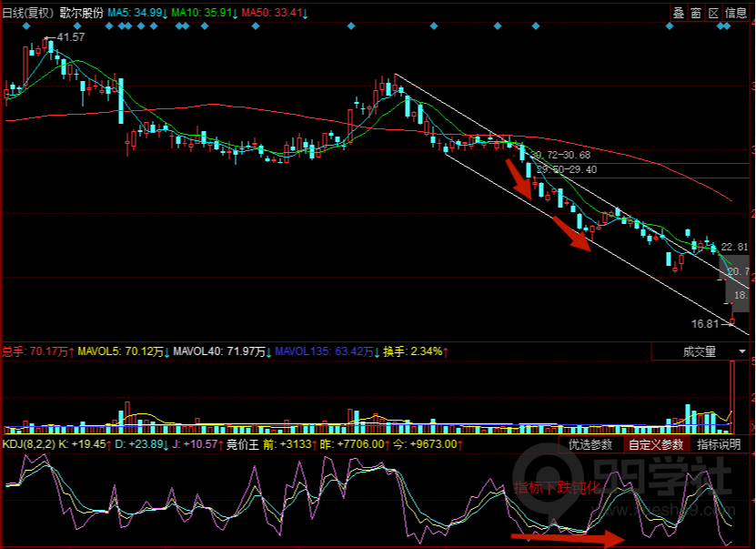Click the 竞价王 indicator label

point(242,444)
